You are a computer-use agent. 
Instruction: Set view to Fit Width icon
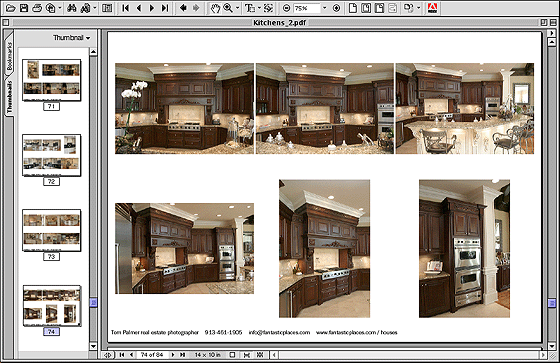coord(379,8)
